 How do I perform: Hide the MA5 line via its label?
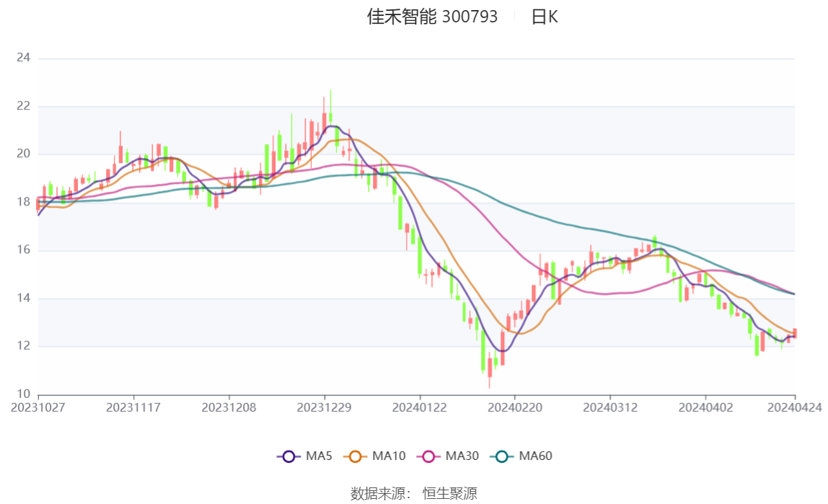(319, 456)
